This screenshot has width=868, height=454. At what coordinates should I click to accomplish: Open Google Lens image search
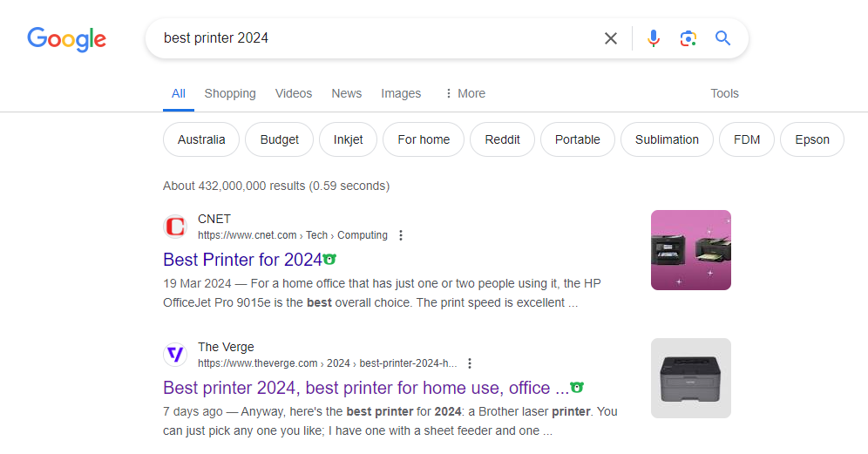click(x=688, y=38)
